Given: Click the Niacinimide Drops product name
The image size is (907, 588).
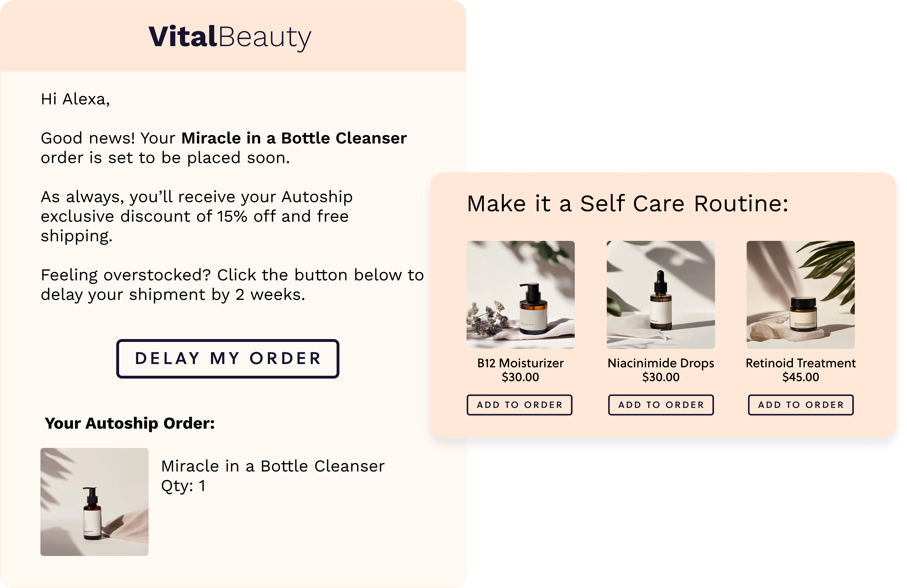Looking at the screenshot, I should tap(661, 363).
